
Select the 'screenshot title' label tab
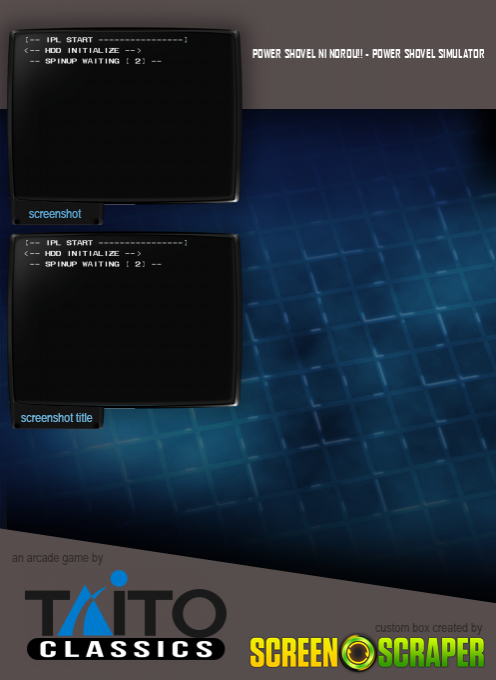[58, 418]
